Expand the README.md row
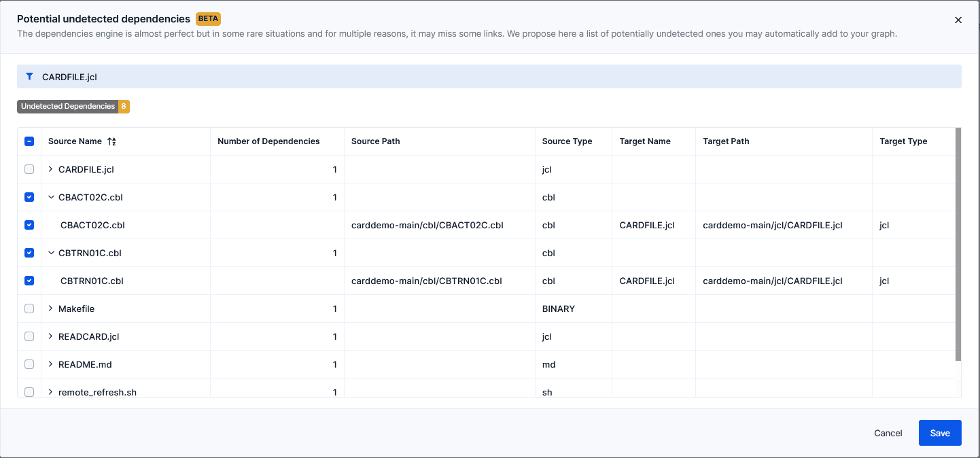980x458 pixels. coord(51,364)
